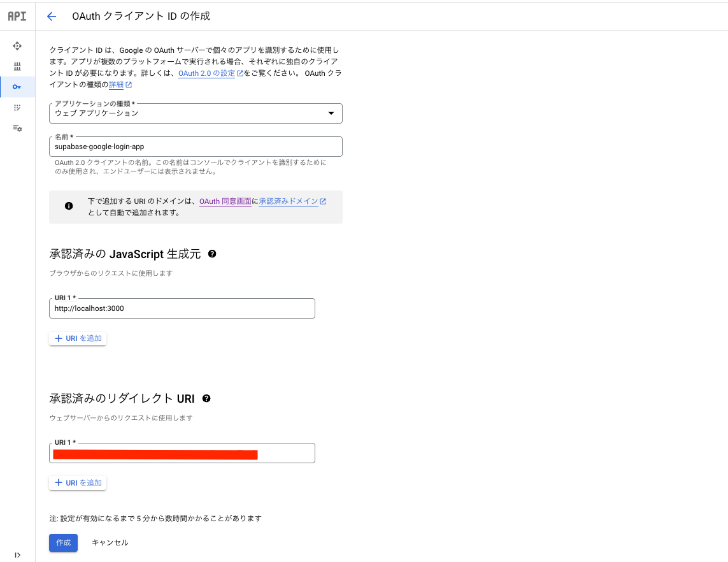
Task: Select the Credentials key icon in sidebar
Action: point(17,87)
